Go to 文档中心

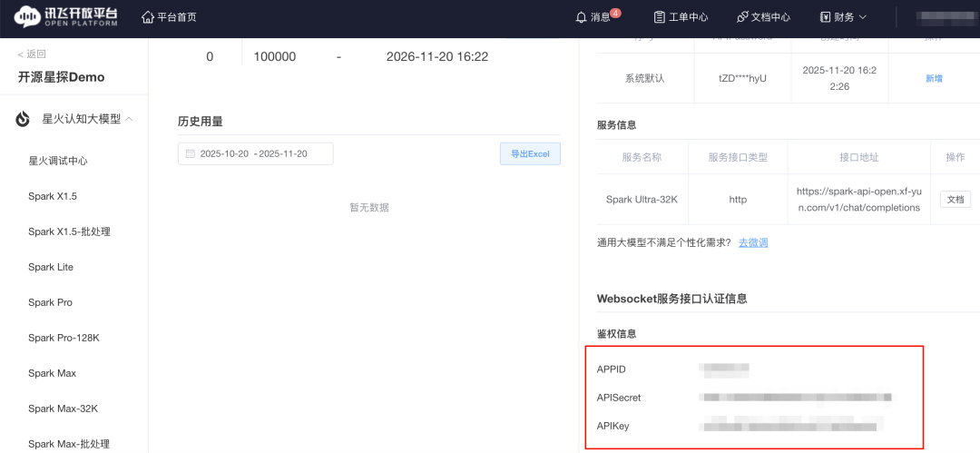(x=770, y=17)
